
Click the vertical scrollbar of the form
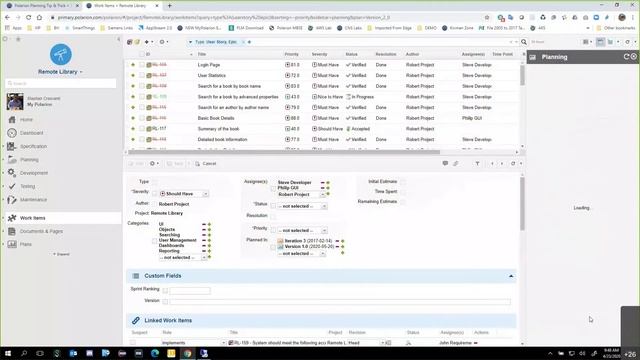pyautogui.click(x=522, y=204)
